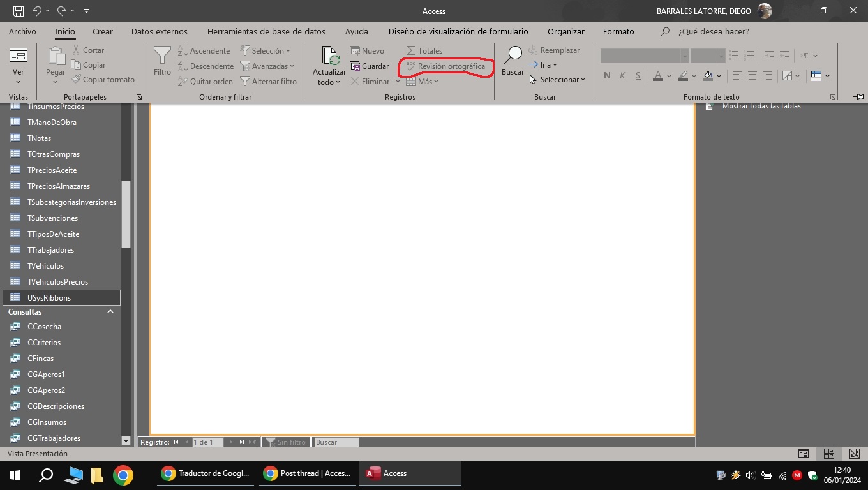Click Mostrar todas las tablas link

pos(761,106)
